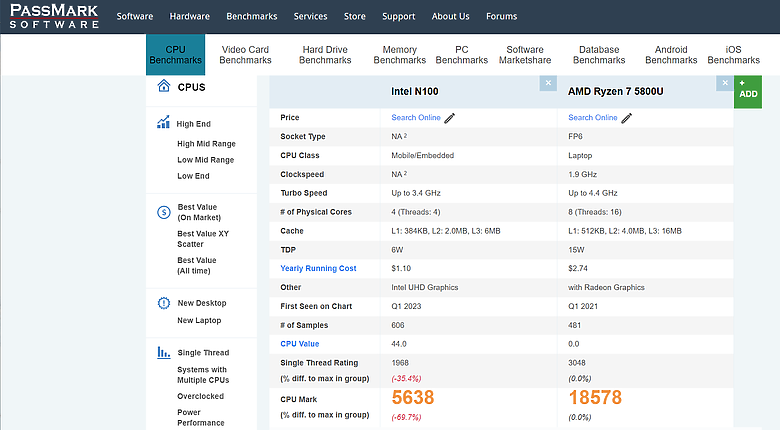Click the Single Thread bar chart icon
The width and height of the screenshot is (780, 430).
164,352
